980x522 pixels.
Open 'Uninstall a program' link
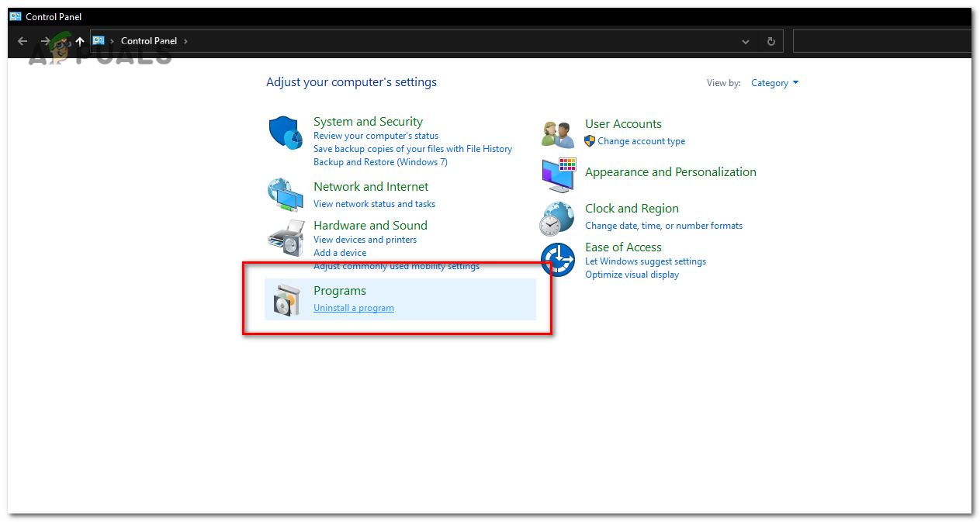coord(354,307)
